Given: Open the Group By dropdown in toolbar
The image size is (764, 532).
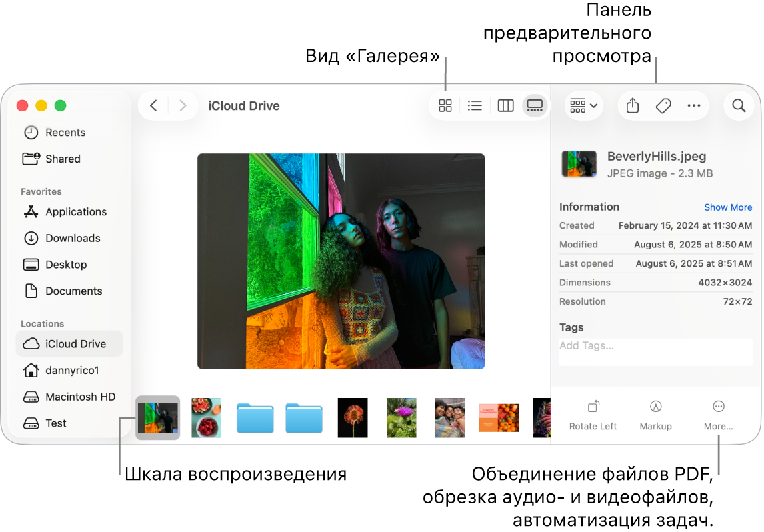Looking at the screenshot, I should (x=584, y=106).
